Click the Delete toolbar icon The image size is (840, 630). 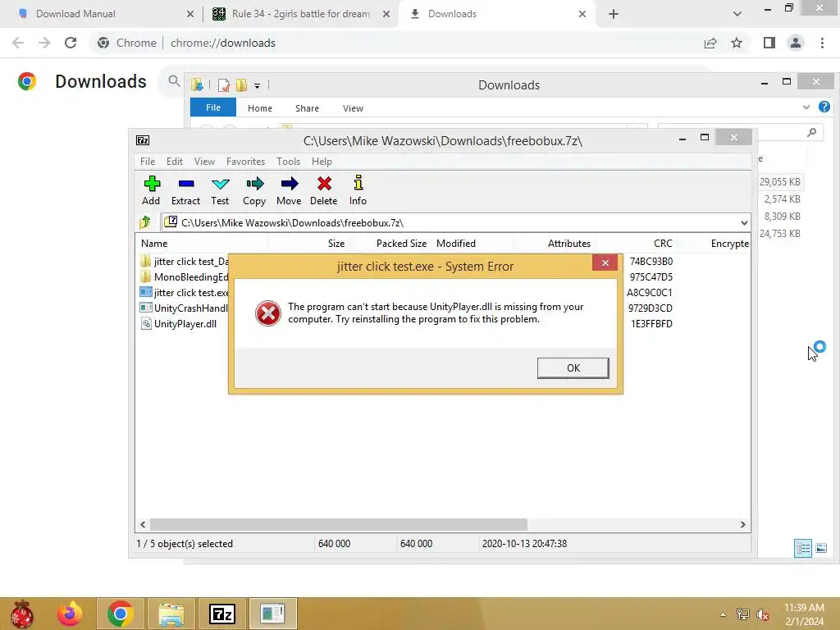pos(323,190)
